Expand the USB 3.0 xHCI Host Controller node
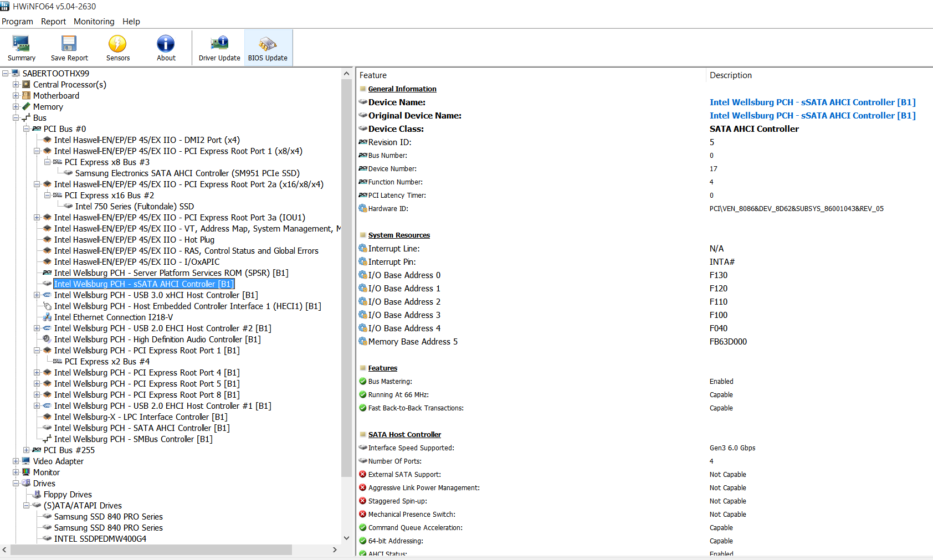The height and width of the screenshot is (560, 933). coord(37,295)
